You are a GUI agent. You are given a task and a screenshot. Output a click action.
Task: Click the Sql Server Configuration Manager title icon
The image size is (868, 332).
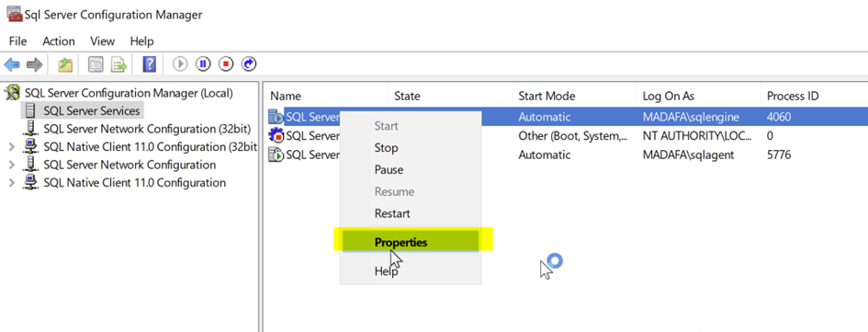click(x=15, y=15)
